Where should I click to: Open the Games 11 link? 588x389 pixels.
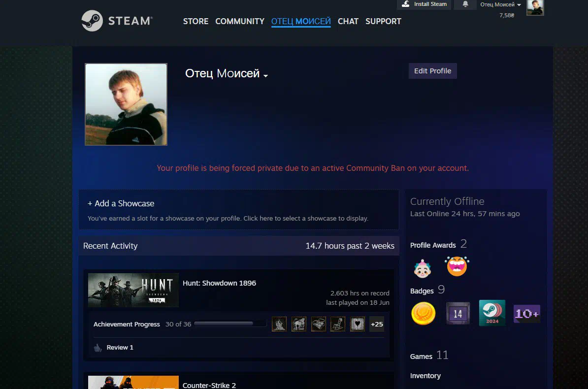[429, 356]
